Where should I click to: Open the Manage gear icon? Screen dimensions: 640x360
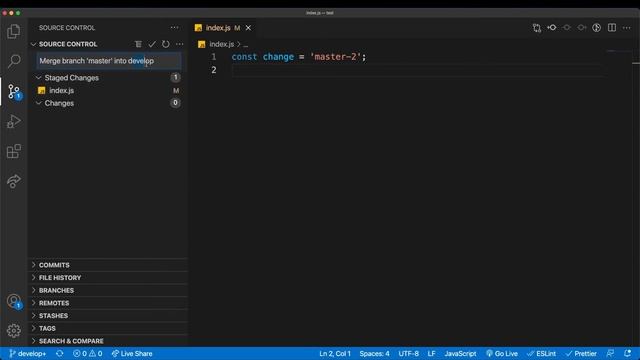coord(13,330)
